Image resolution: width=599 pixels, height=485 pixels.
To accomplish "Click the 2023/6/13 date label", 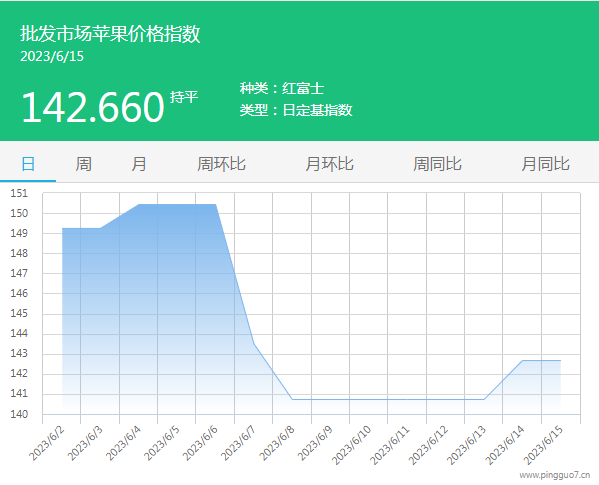I will pos(466,445).
